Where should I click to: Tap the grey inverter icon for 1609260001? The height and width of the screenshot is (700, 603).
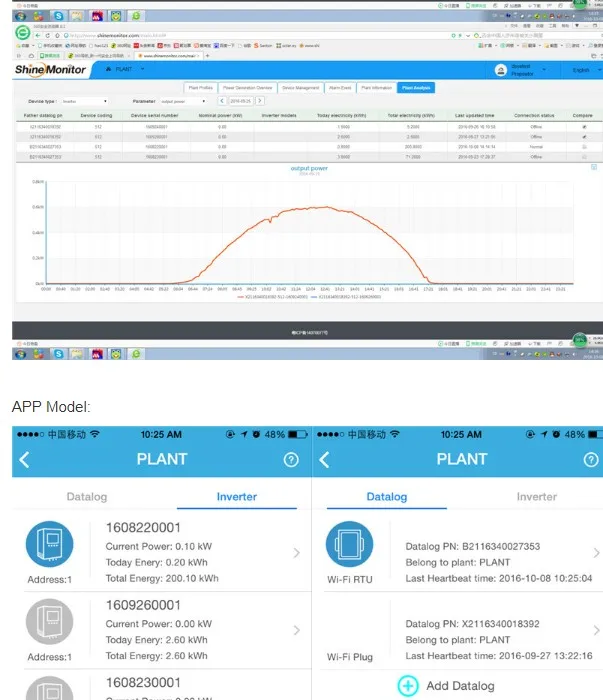[x=50, y=621]
